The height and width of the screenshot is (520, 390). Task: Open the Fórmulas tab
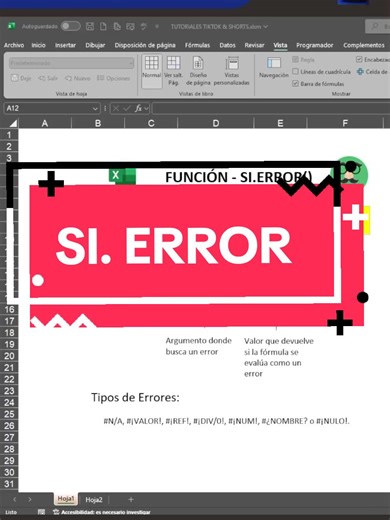(197, 45)
